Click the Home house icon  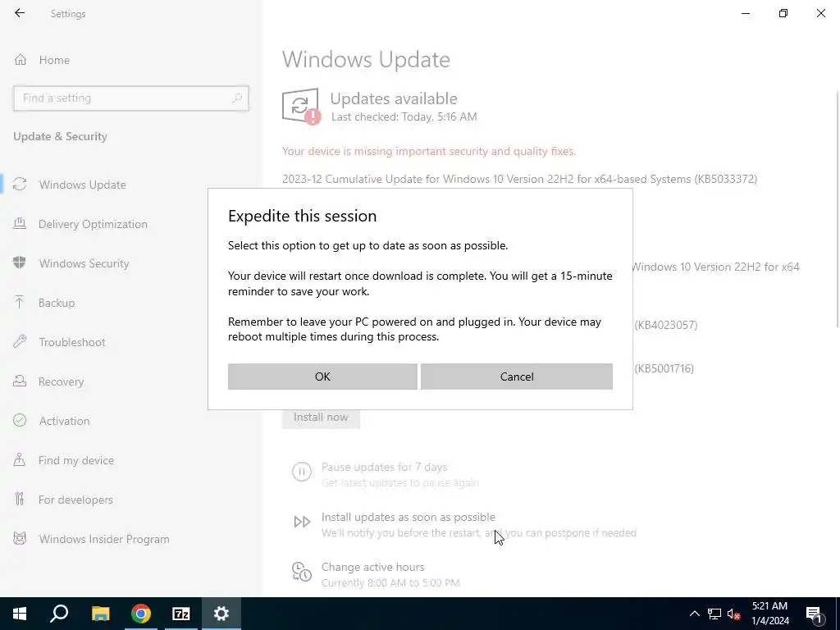coord(21,60)
